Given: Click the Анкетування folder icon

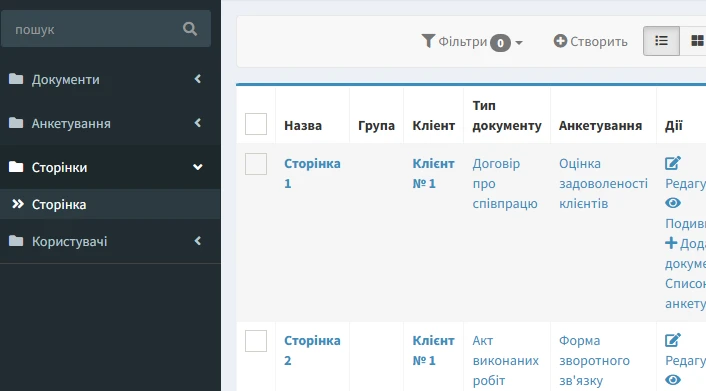Looking at the screenshot, I should tap(16, 123).
